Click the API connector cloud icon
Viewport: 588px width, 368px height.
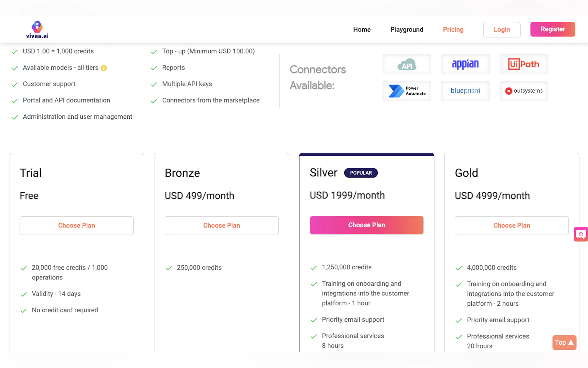coord(407,64)
